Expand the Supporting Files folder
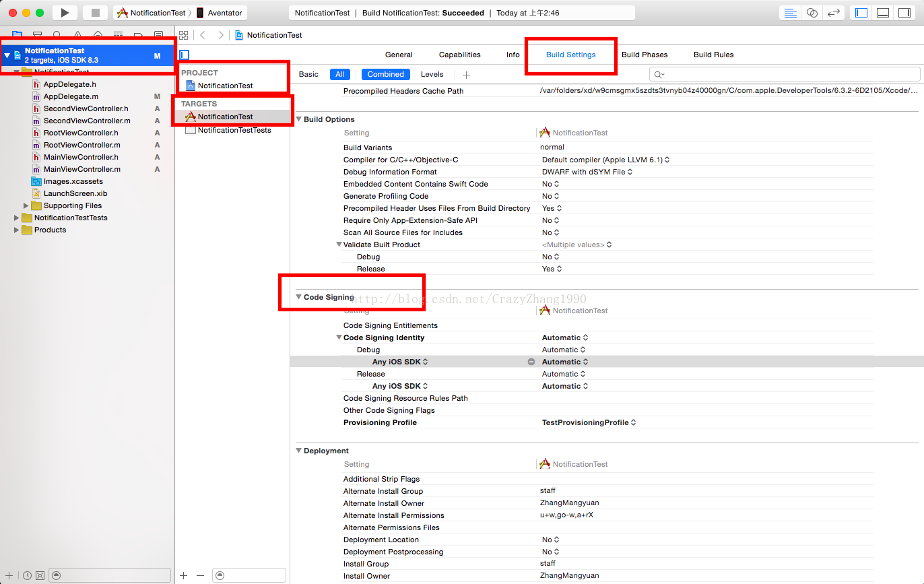This screenshot has width=924, height=584. click(27, 205)
